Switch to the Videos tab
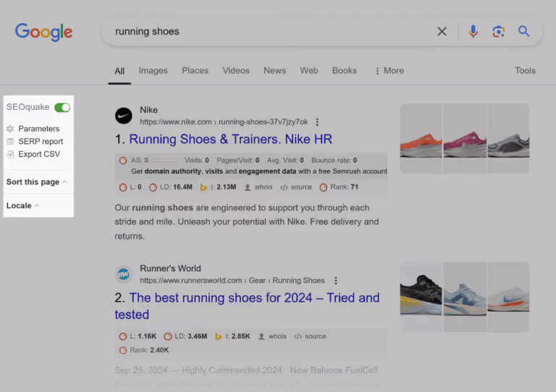Image resolution: width=556 pixels, height=392 pixels. pos(236,71)
